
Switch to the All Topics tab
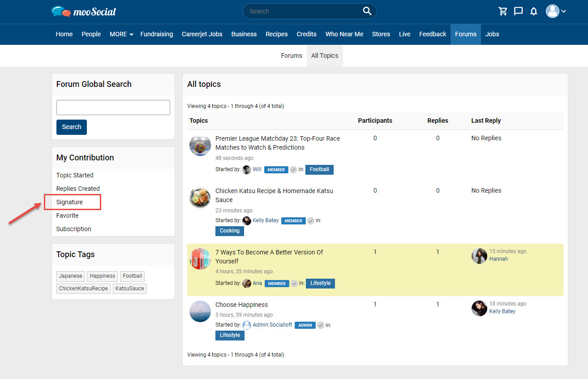[325, 56]
